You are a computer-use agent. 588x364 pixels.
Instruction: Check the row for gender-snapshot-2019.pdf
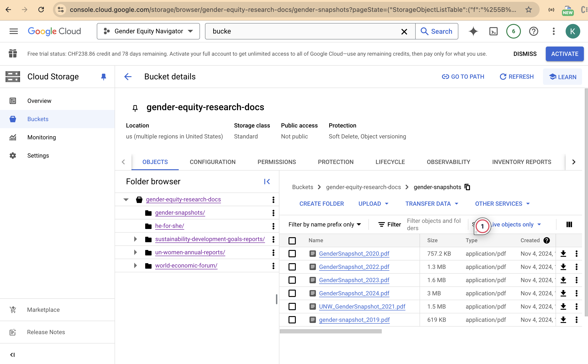coord(292,320)
